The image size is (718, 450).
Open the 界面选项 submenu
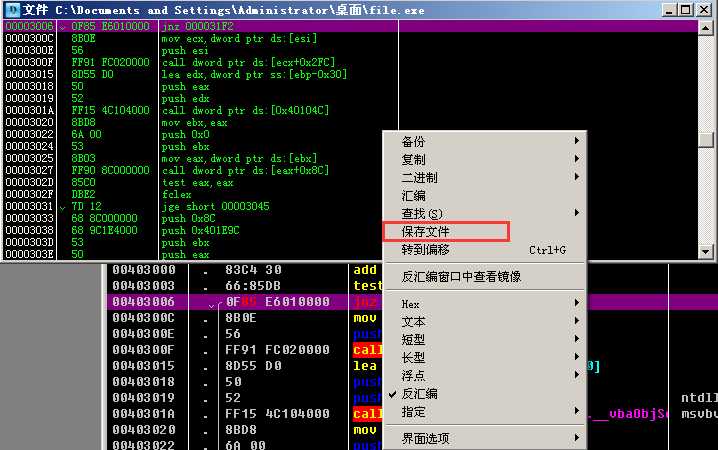(484, 438)
